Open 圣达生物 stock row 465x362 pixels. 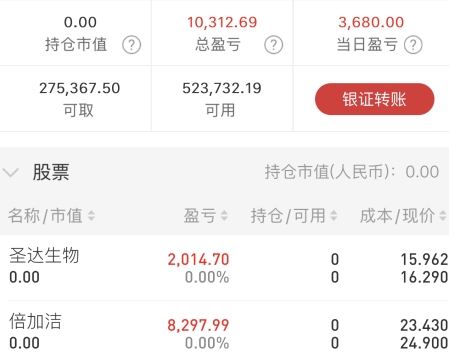coord(224,267)
